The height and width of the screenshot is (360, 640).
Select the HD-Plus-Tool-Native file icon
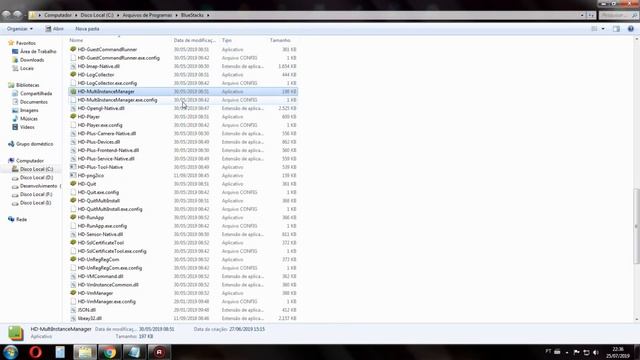point(73,167)
